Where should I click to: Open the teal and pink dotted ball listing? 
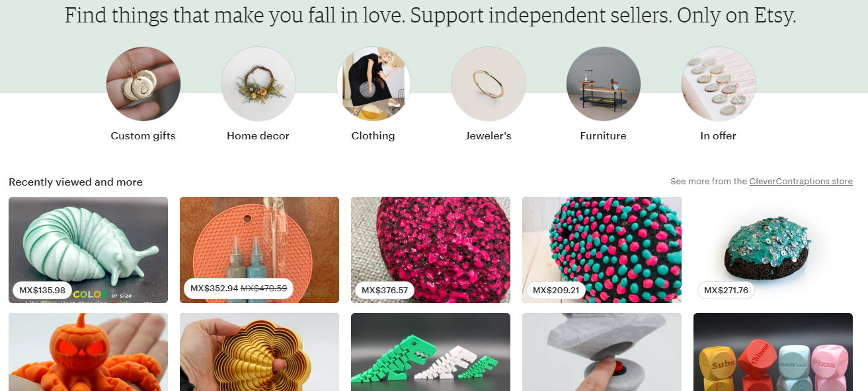(x=602, y=250)
